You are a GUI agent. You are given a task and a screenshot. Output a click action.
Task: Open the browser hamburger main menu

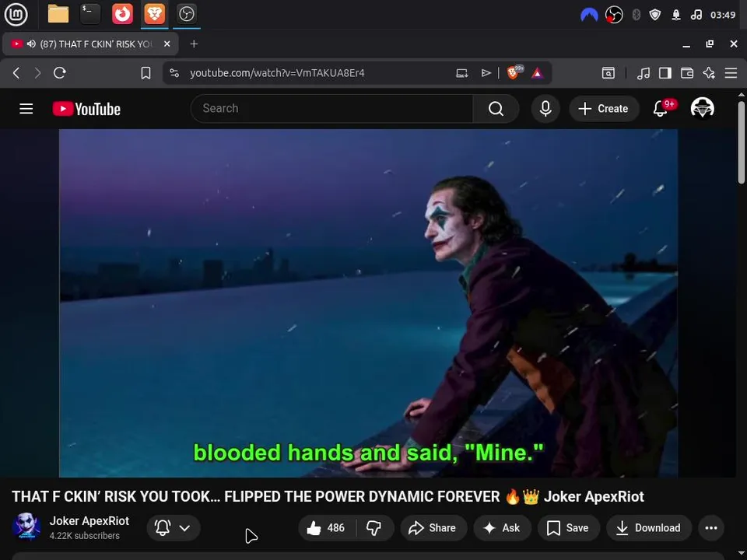pos(731,73)
